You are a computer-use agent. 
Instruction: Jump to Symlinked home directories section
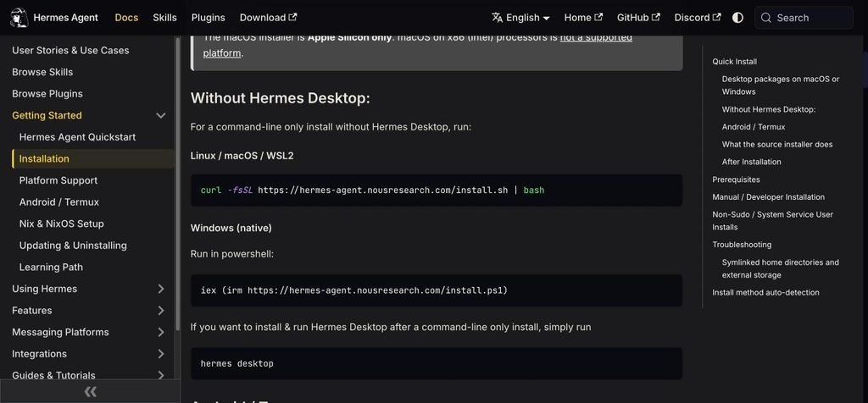781,268
